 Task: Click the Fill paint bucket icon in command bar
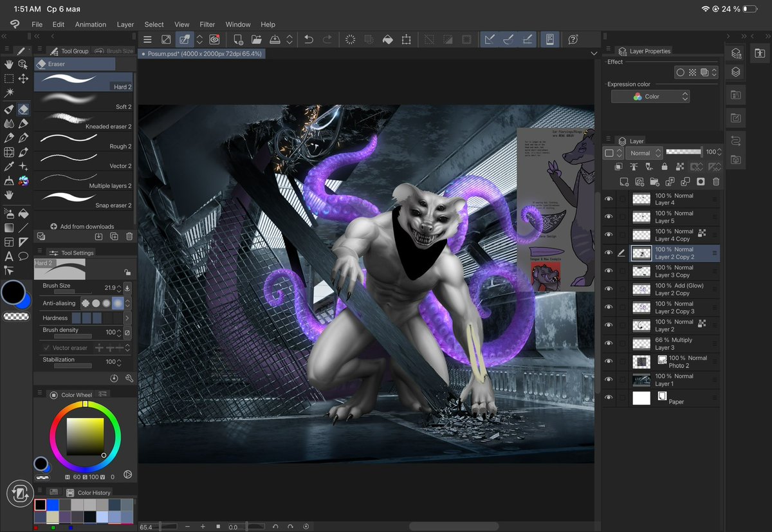(388, 40)
